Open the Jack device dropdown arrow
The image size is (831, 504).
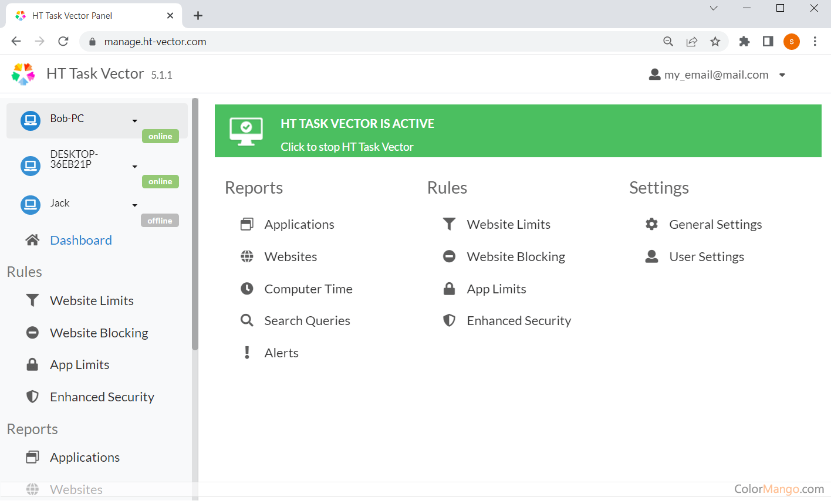134,205
